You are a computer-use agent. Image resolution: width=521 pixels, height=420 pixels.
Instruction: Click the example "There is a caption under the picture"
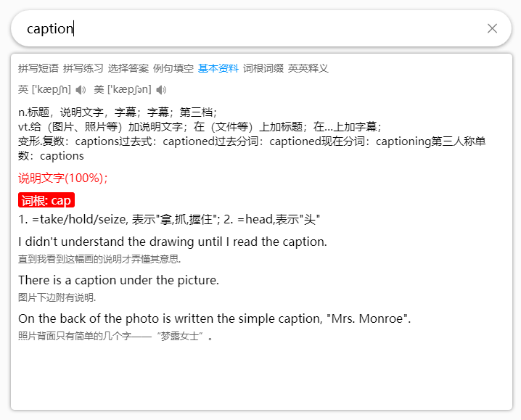pos(118,280)
